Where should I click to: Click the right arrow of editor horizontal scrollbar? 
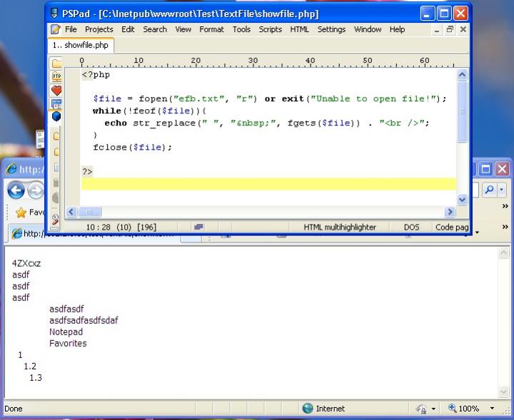point(450,212)
